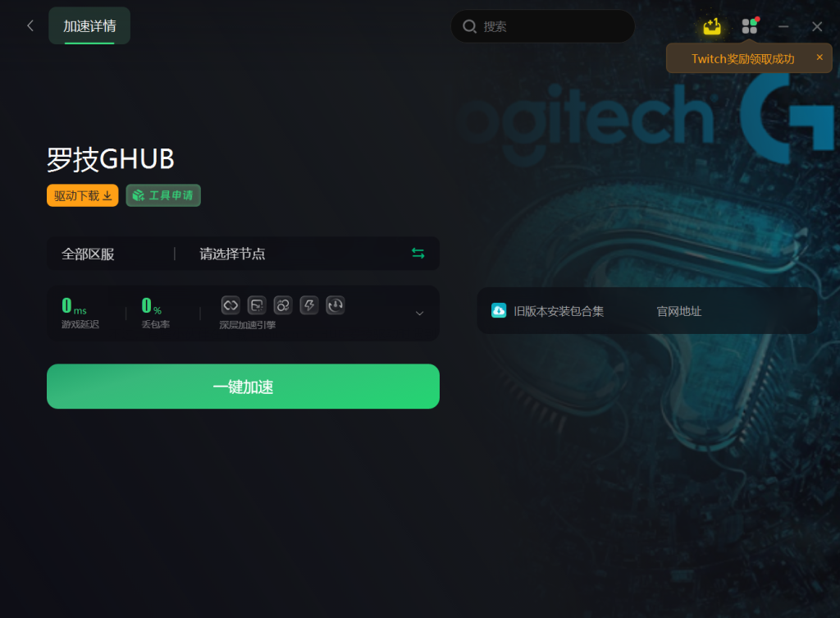Click the green 工具申请 button
840x618 pixels.
tap(163, 195)
